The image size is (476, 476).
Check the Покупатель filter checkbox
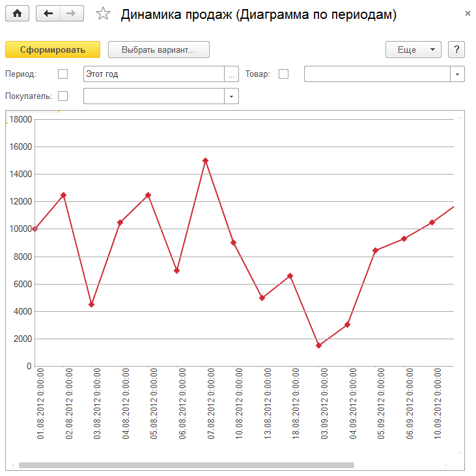pos(63,96)
